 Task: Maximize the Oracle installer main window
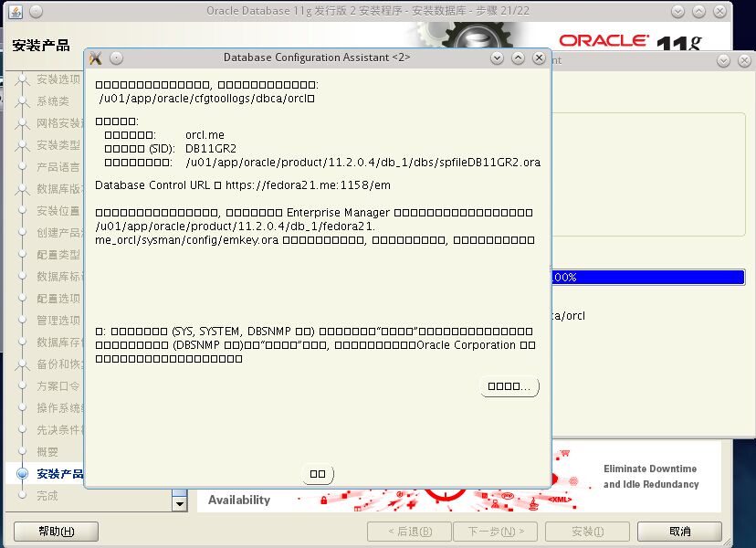[x=699, y=12]
